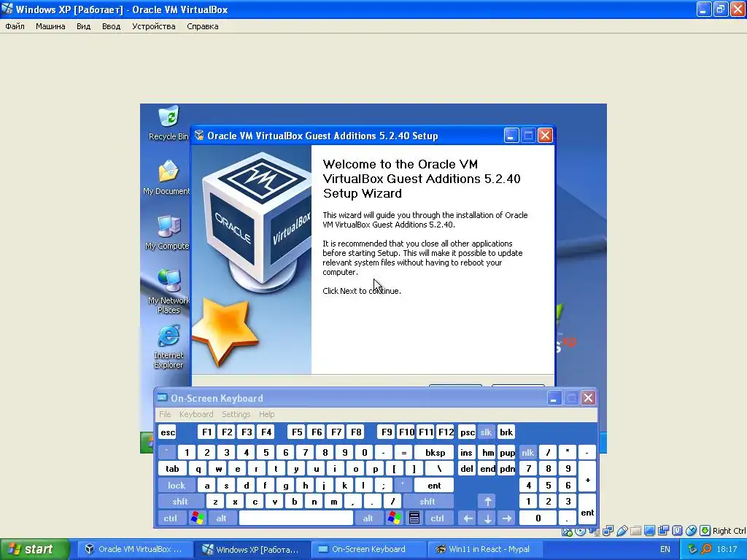747x560 pixels.
Task: Switch to Oracle VM VirtualBox taskbar button
Action: (x=134, y=549)
